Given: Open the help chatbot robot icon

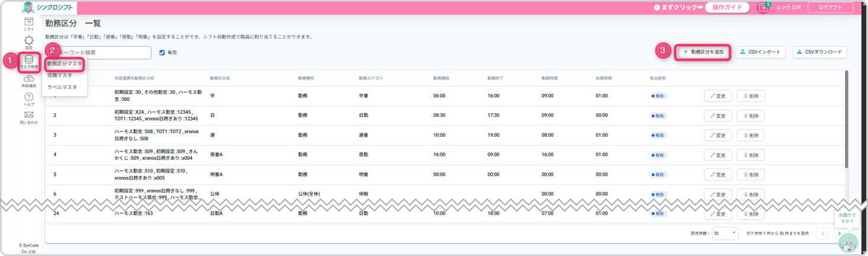Looking at the screenshot, I should (848, 241).
